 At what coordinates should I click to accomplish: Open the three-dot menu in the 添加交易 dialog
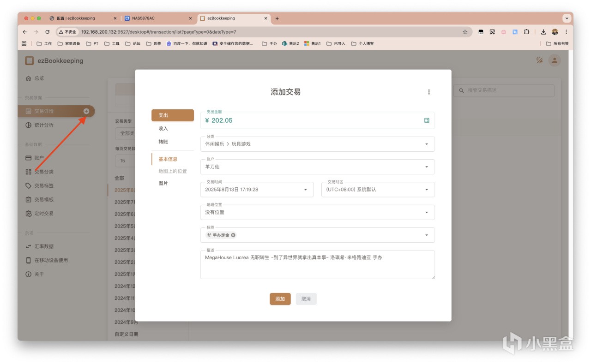pos(428,92)
